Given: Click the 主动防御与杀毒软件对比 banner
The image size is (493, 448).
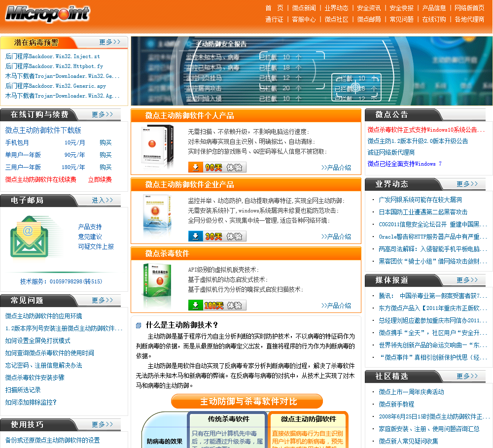Looking at the screenshot, I should [x=247, y=401].
